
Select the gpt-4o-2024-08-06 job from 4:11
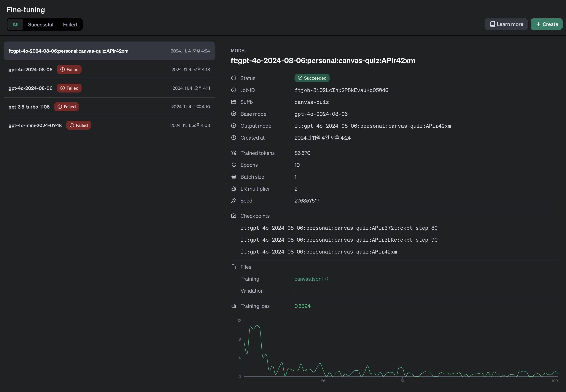(109, 88)
